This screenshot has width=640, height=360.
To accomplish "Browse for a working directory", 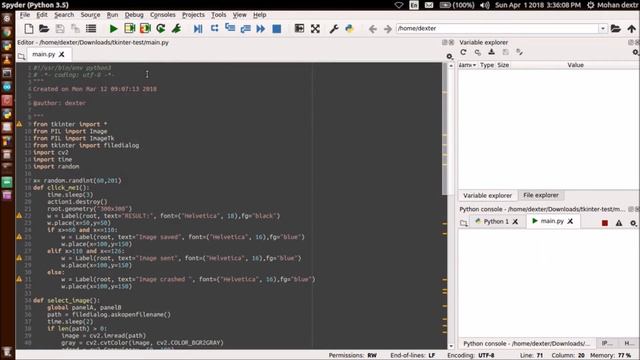I will pos(616,29).
